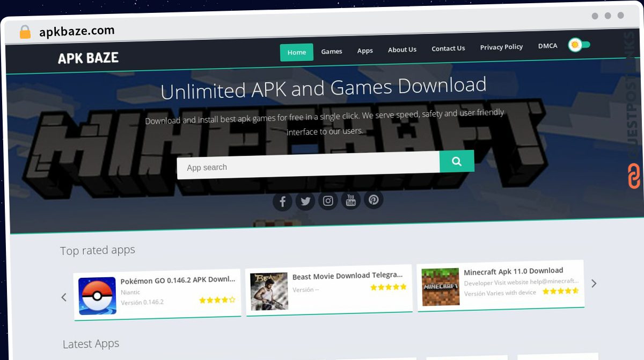
Task: Show previous top rated apps arrow
Action: click(x=64, y=297)
